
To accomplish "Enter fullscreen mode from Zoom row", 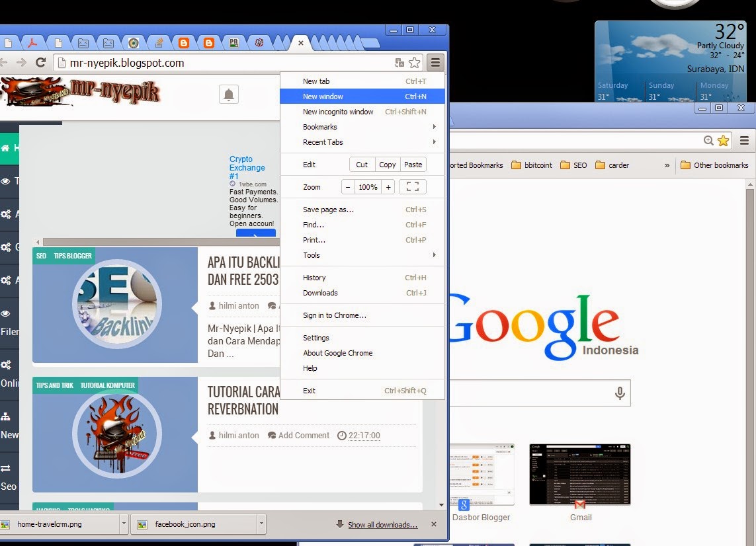I will point(413,187).
